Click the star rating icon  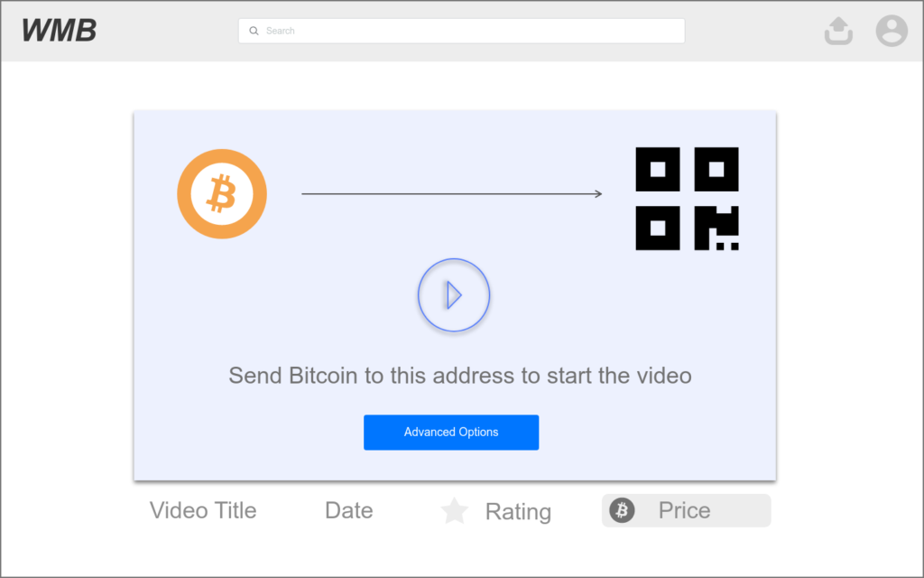[x=455, y=511]
